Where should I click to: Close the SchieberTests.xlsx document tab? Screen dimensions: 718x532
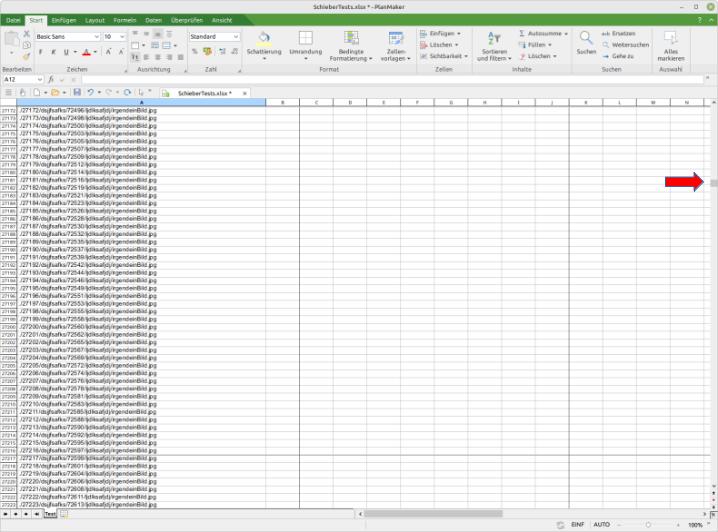(x=245, y=93)
